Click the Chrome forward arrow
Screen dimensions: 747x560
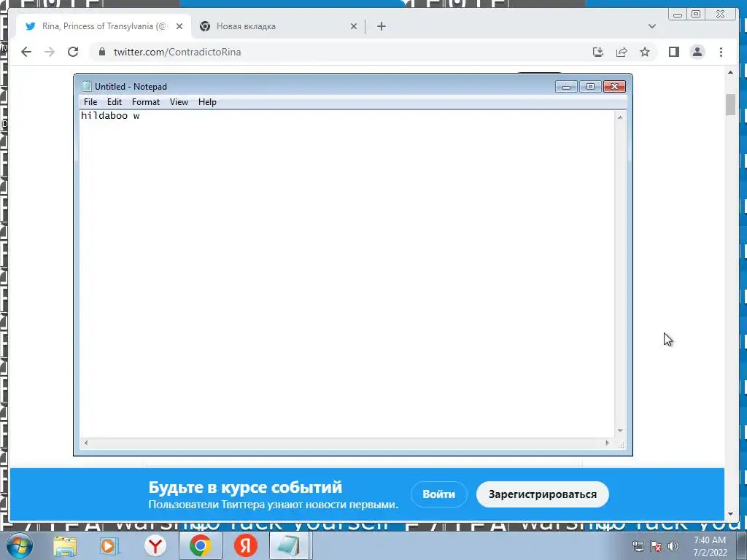pyautogui.click(x=50, y=52)
